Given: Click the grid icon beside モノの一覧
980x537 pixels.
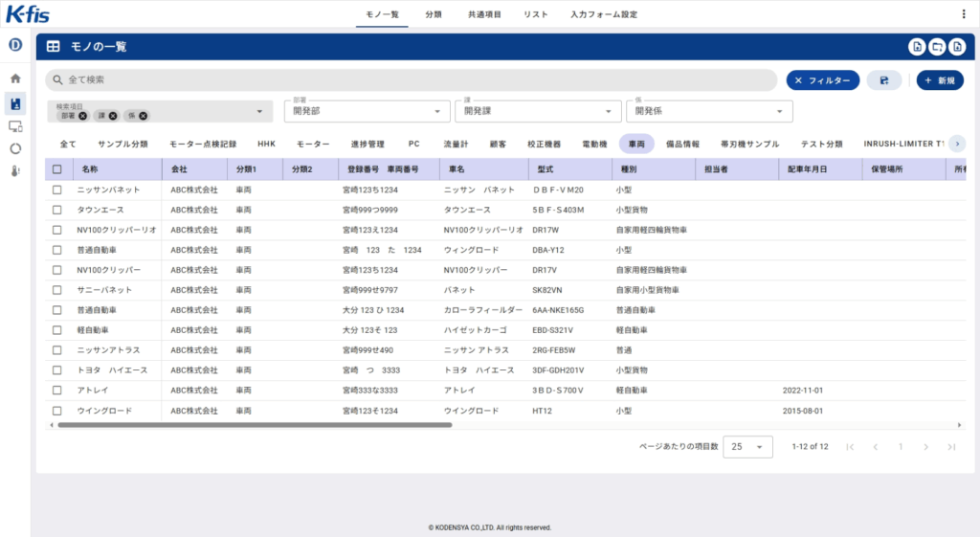Looking at the screenshot, I should point(54,47).
